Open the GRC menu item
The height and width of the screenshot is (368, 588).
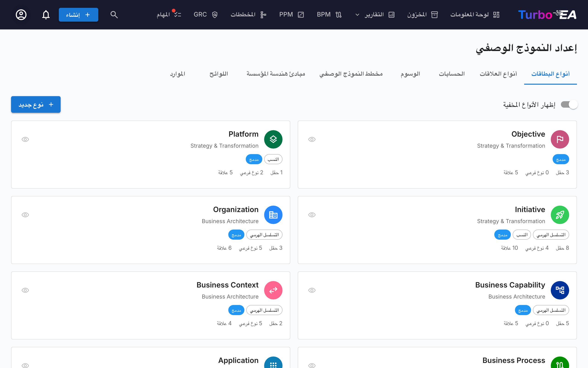coord(206,14)
